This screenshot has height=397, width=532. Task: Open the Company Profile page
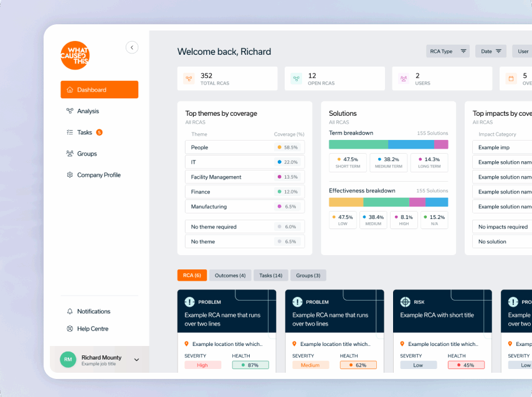coord(98,175)
